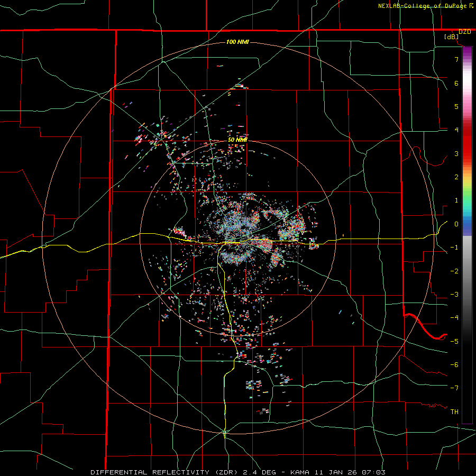Click the ZDR color scale bar
Screen dimensions: 476x476
(x=467, y=235)
